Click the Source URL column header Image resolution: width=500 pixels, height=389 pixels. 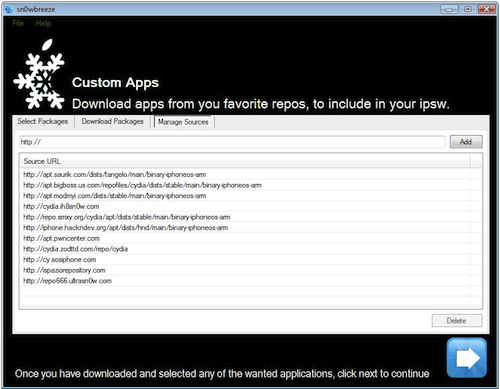coord(245,161)
